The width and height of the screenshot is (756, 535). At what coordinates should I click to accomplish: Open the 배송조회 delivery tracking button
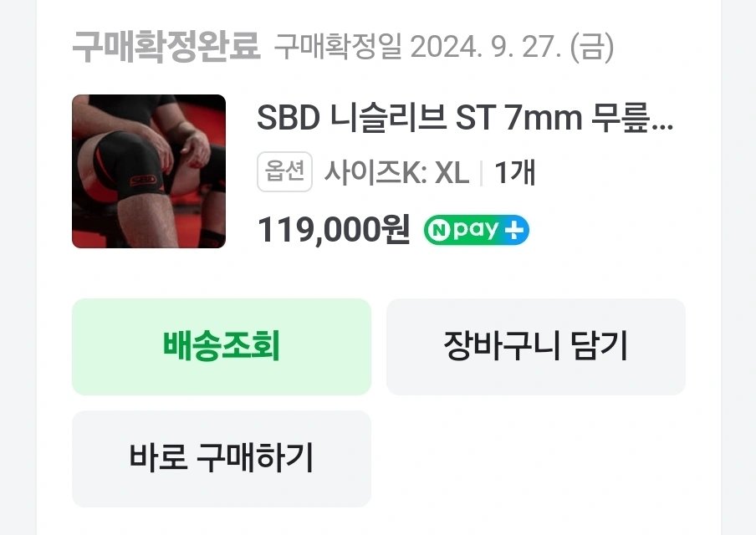(x=222, y=347)
